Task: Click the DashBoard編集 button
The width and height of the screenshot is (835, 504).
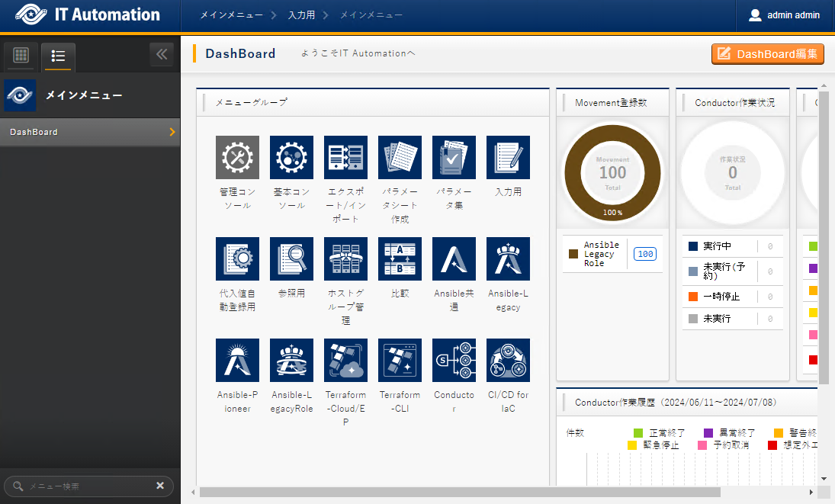Action: (768, 54)
